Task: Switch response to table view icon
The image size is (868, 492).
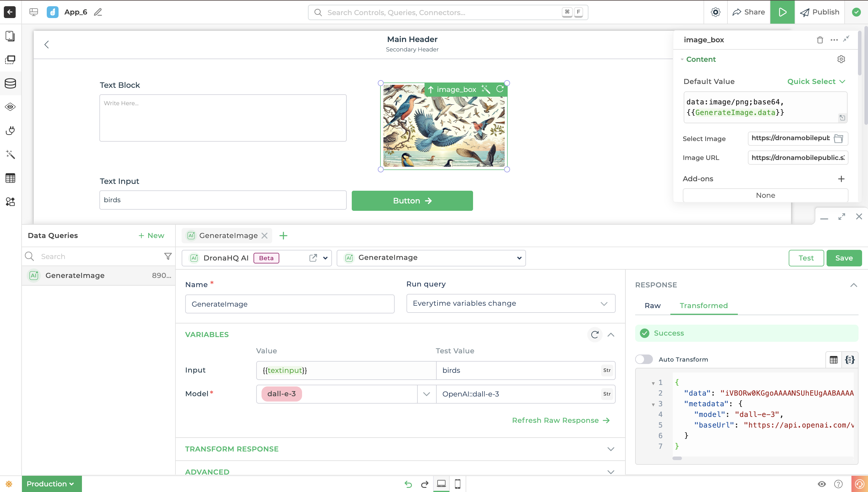Action: click(833, 360)
